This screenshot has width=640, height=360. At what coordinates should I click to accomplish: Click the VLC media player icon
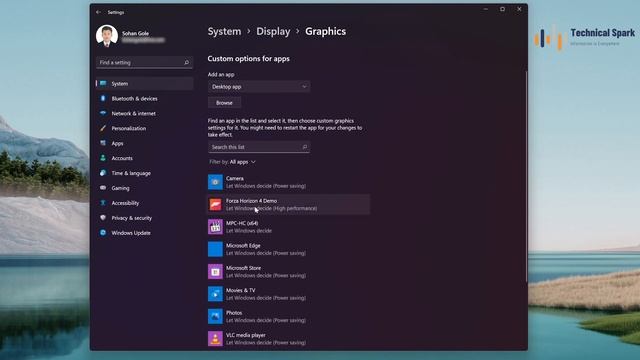tap(215, 339)
